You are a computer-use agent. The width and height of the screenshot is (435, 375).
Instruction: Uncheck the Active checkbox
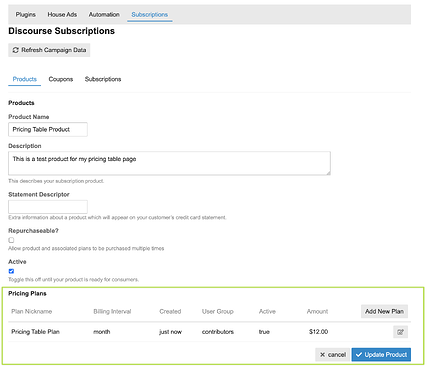[x=11, y=271]
